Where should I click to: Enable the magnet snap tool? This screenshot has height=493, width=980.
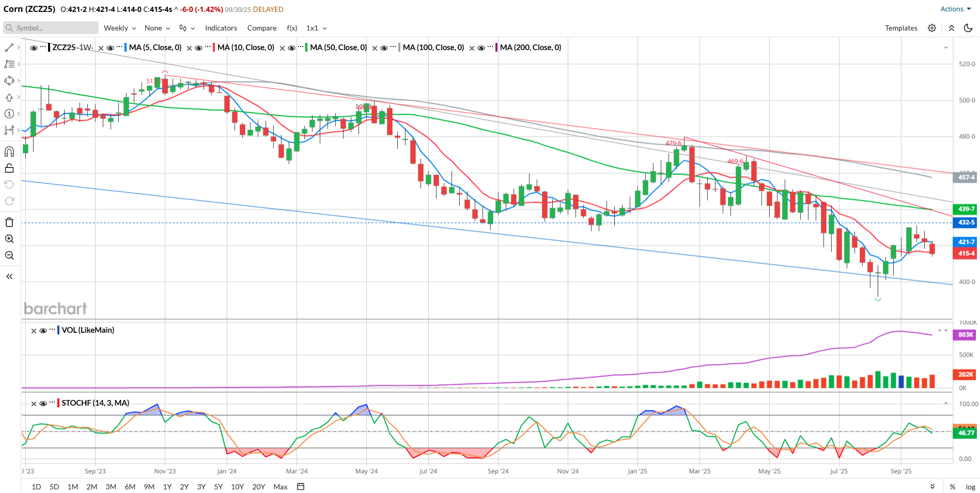pos(9,151)
